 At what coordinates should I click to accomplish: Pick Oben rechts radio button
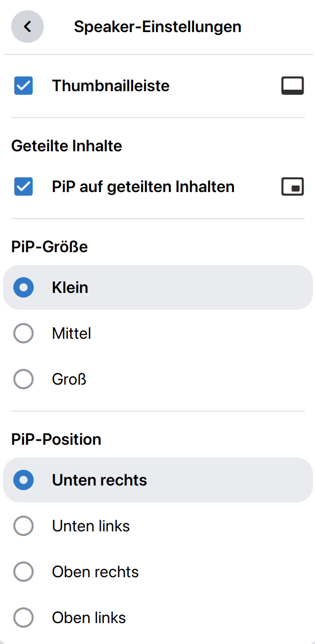[23, 572]
